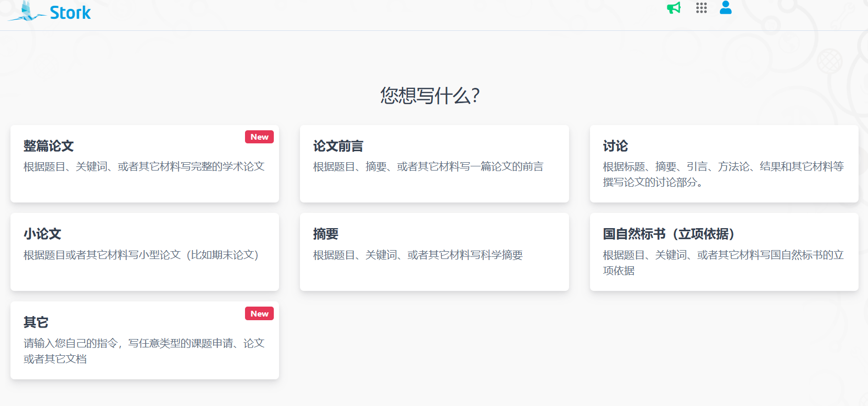The height and width of the screenshot is (406, 868).
Task: Click the Stork brand name text
Action: point(70,13)
